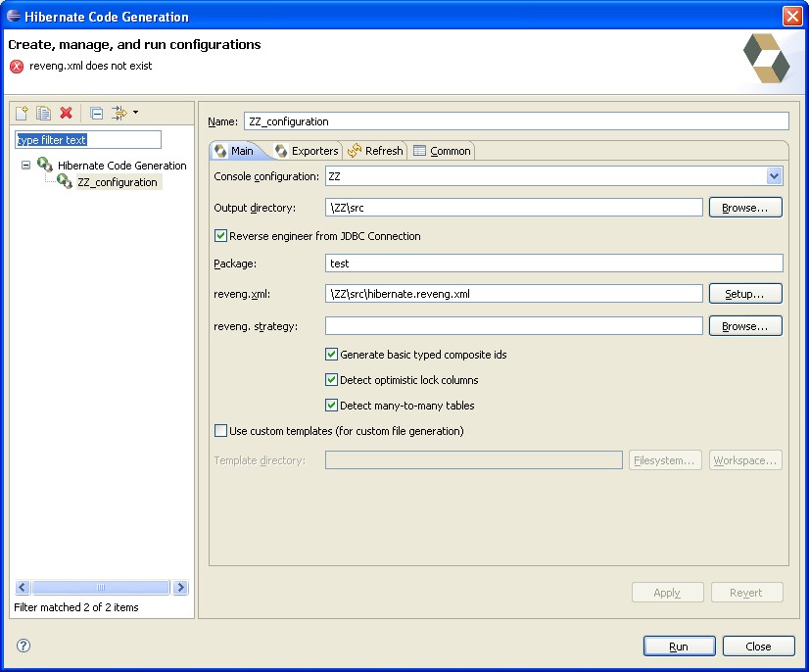The height and width of the screenshot is (672, 809).
Task: Duplicate the selected launch configuration
Action: tap(44, 113)
